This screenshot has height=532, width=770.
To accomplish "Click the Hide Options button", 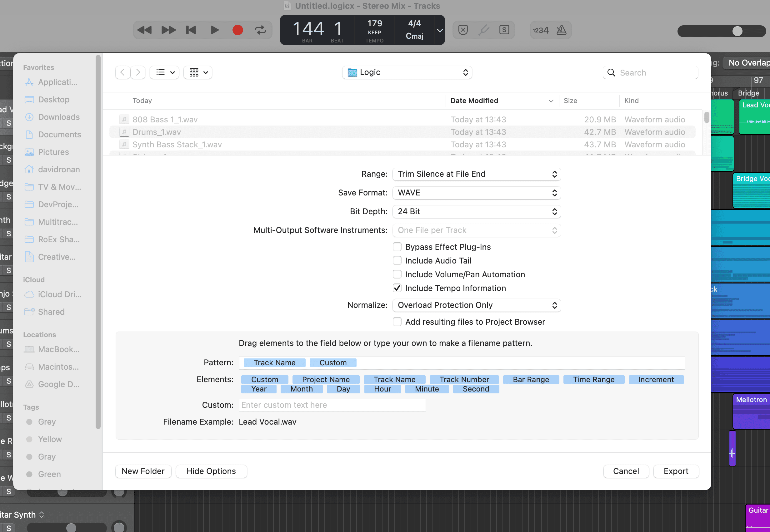I will (x=211, y=471).
